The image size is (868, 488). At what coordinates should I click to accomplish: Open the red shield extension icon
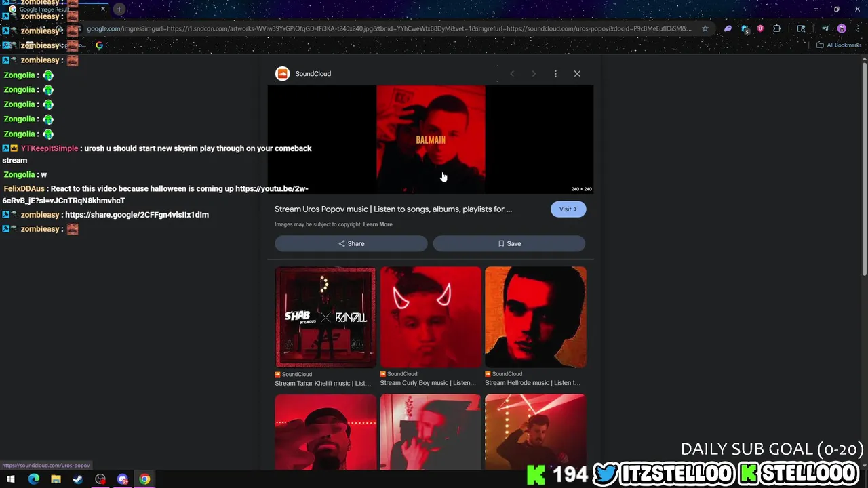click(x=760, y=28)
